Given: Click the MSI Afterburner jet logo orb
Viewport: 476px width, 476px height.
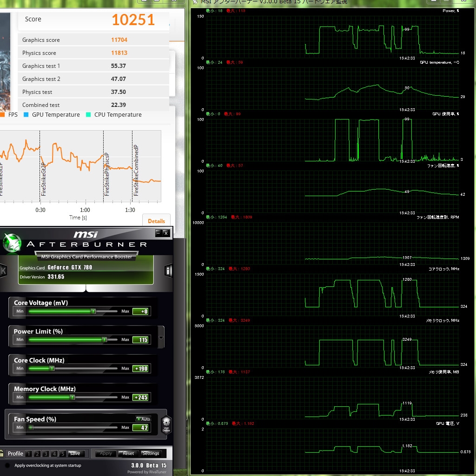Looking at the screenshot, I should click(x=12, y=244).
